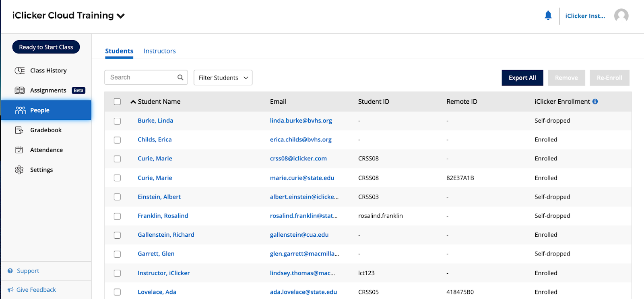Screen dimensions: 644x299
Task: Open student Burke, Linda
Action: pos(155,121)
